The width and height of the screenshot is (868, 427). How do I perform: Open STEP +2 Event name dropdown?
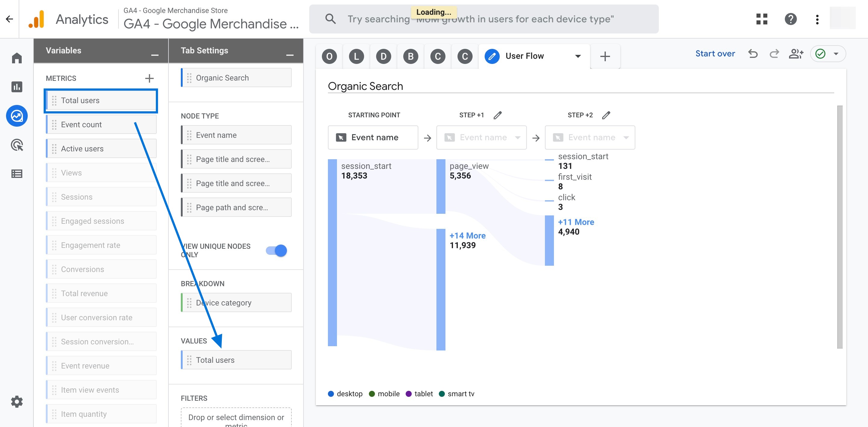[590, 138]
